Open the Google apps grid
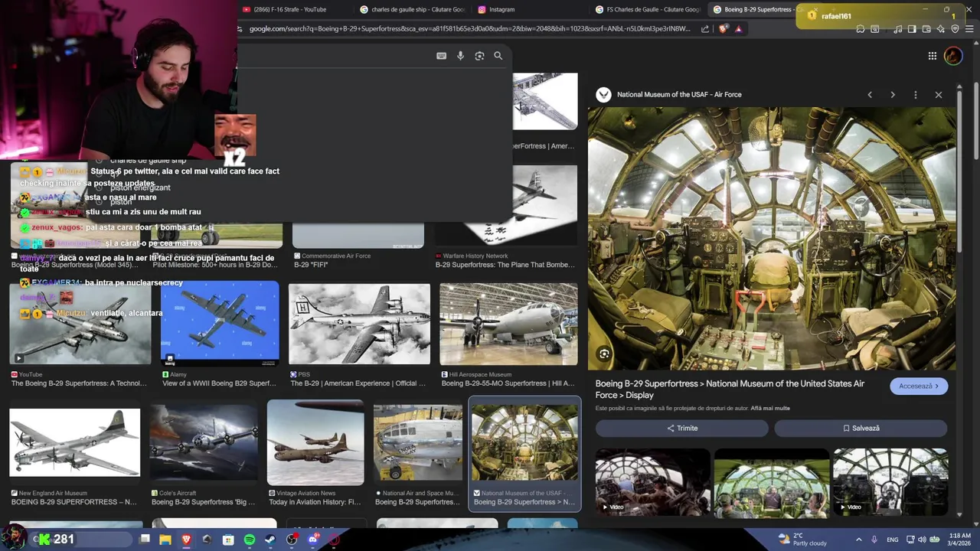The height and width of the screenshot is (551, 980). click(932, 56)
